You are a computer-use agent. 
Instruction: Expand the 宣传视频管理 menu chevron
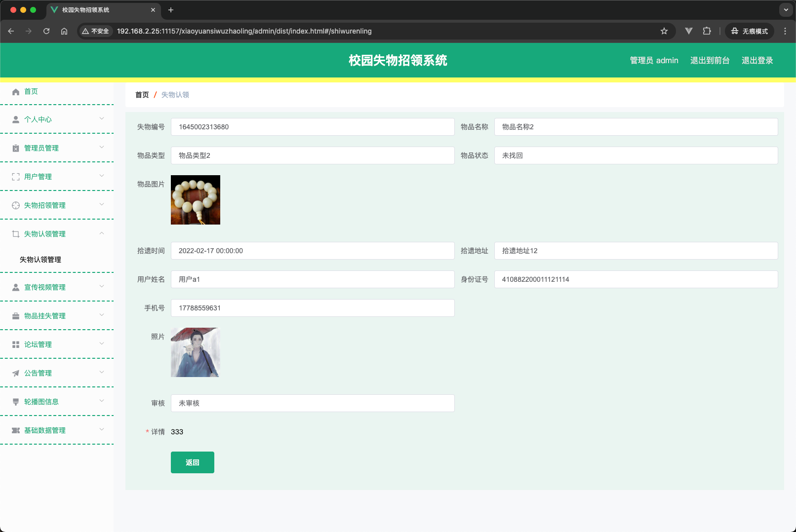(102, 286)
